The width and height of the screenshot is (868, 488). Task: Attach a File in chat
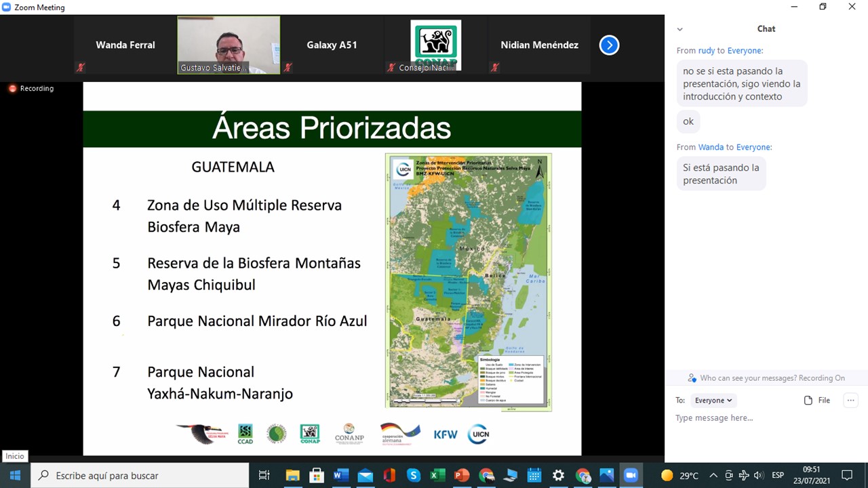[817, 401]
